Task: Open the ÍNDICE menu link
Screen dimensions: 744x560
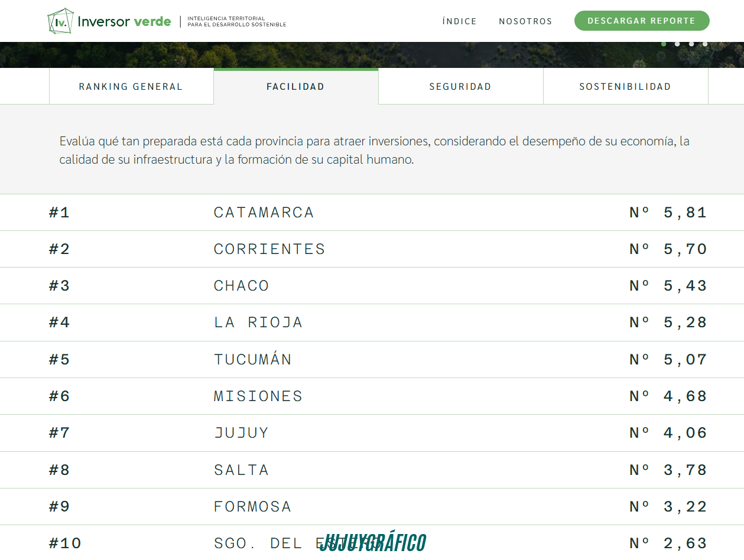Action: [x=459, y=21]
